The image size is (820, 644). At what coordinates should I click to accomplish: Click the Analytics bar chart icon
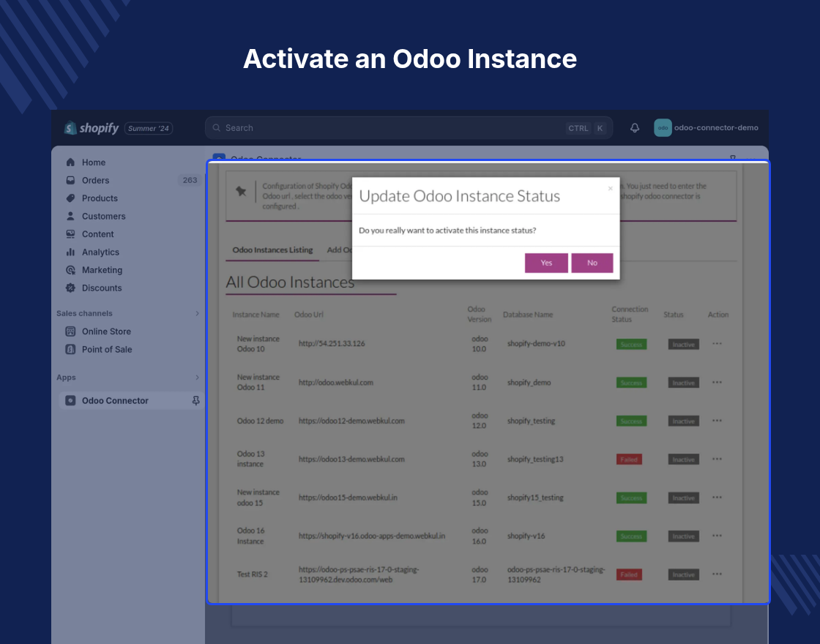[70, 252]
